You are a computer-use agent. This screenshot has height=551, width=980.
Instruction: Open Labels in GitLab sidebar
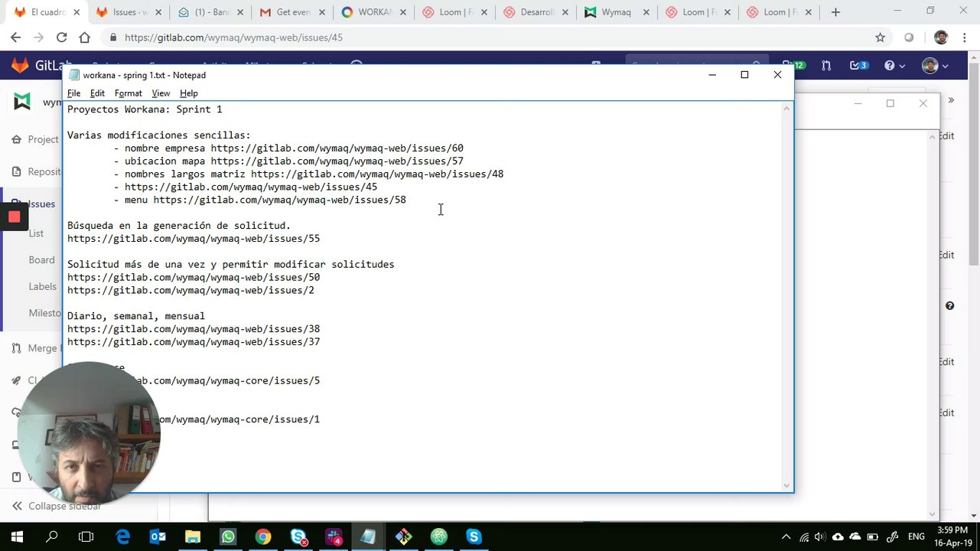[x=43, y=286]
